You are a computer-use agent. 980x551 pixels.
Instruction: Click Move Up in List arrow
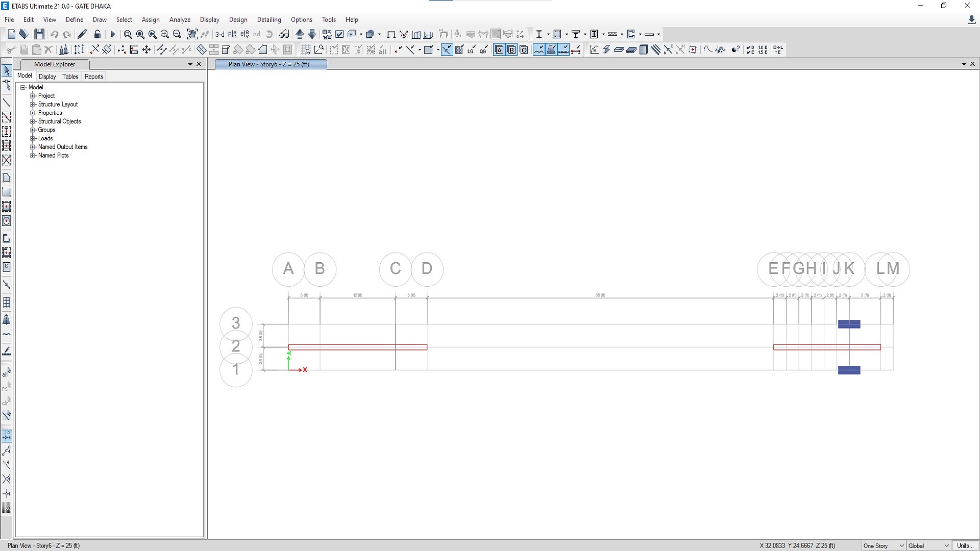tap(300, 34)
